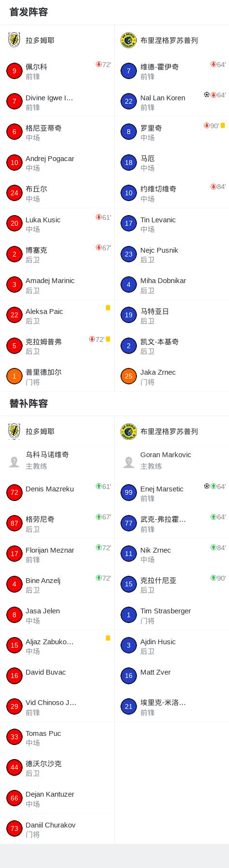
Task: Open the 拉多姆耶 team crest in the starting lineup
Action: coord(14,40)
